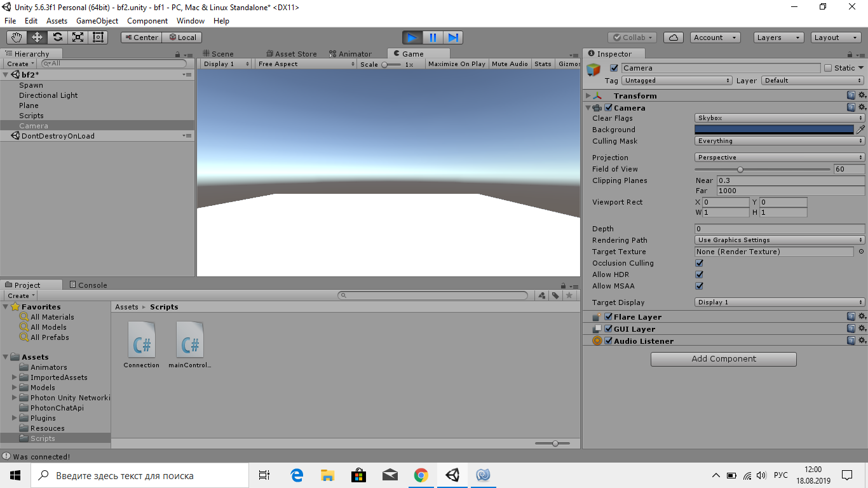Pause the running game
This screenshot has height=488, width=868.
tap(433, 37)
